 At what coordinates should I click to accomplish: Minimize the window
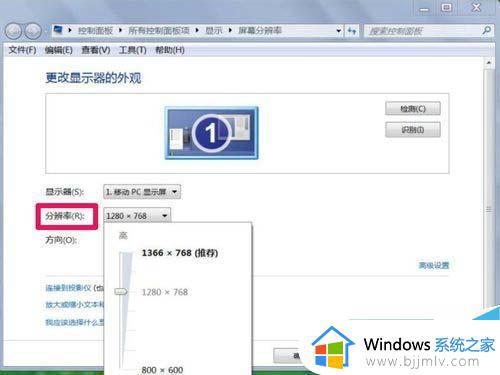424,8
